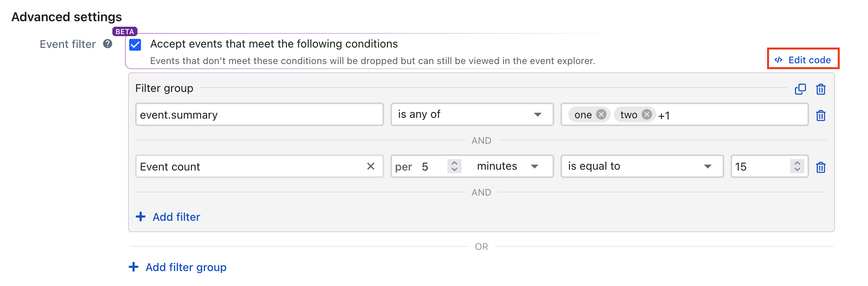Open the minutes time unit dropdown
Viewport: 868px width, 286px height.
507,166
